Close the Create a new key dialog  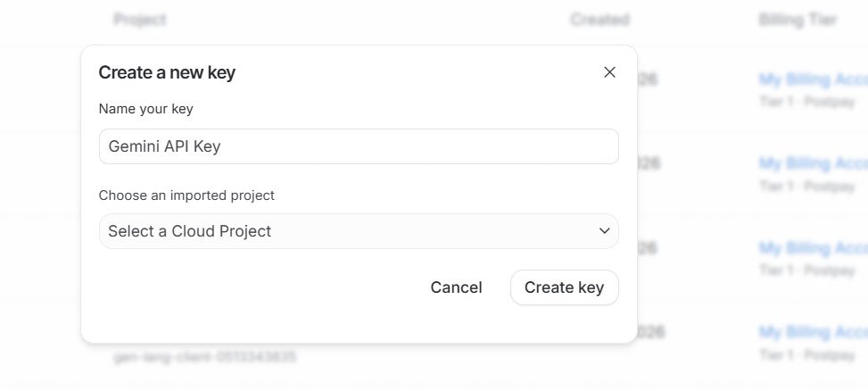609,72
